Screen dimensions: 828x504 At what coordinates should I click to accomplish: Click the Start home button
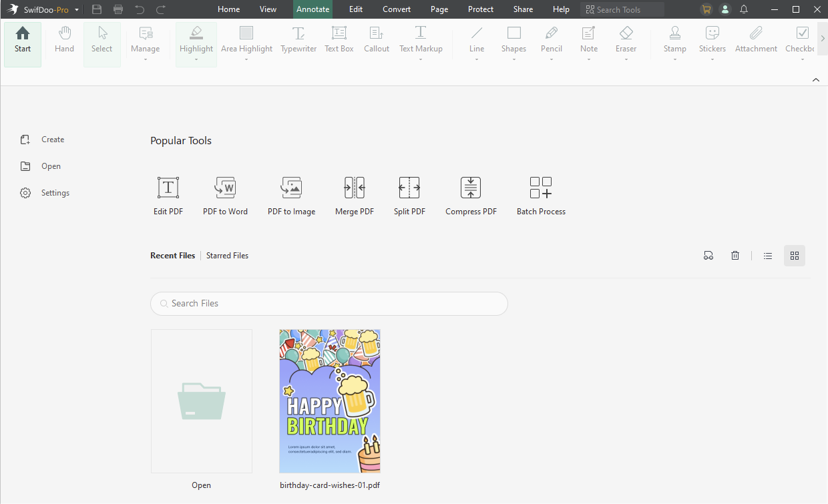(23, 45)
